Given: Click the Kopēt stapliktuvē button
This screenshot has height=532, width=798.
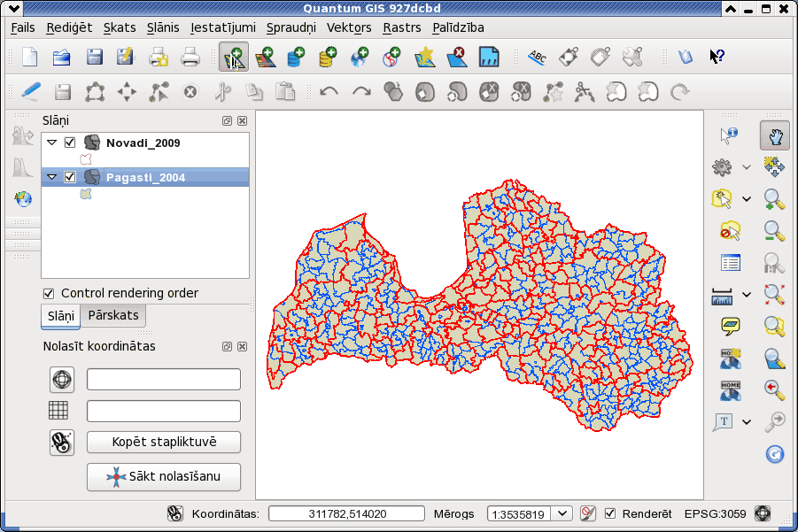Looking at the screenshot, I should (x=164, y=442).
